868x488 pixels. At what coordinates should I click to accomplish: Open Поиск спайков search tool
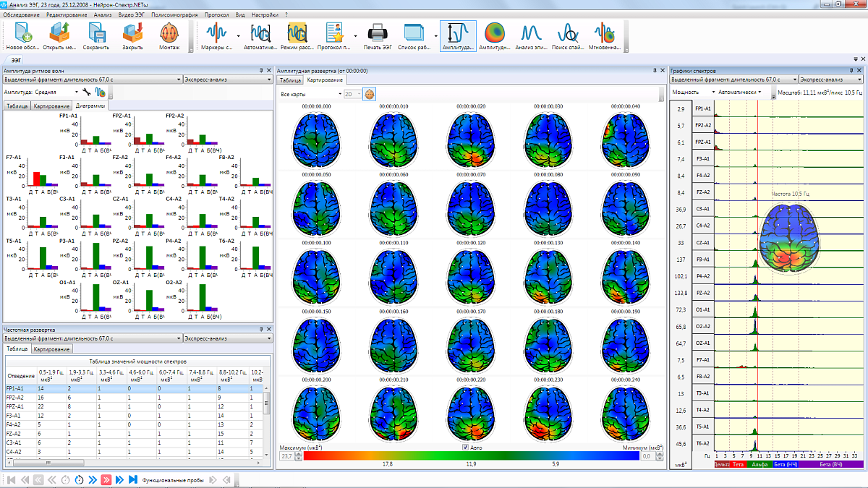point(568,36)
